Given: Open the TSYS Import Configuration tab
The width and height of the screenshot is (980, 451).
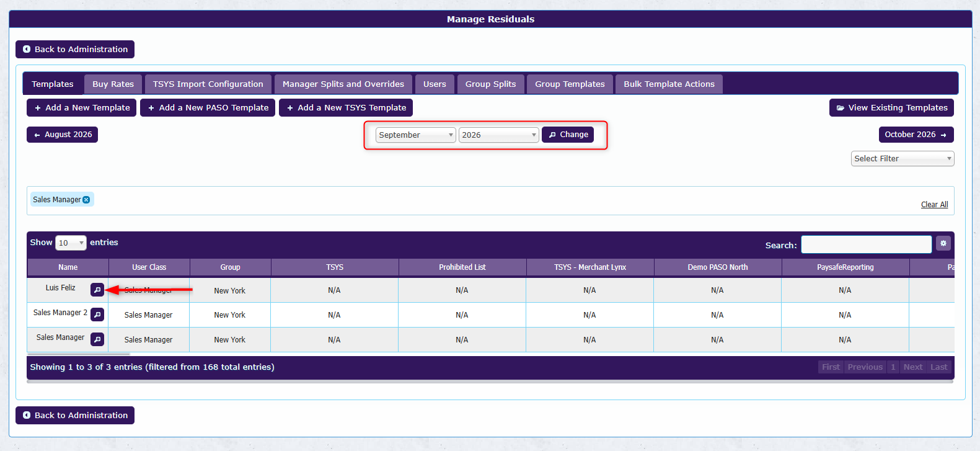Looking at the screenshot, I should 208,84.
